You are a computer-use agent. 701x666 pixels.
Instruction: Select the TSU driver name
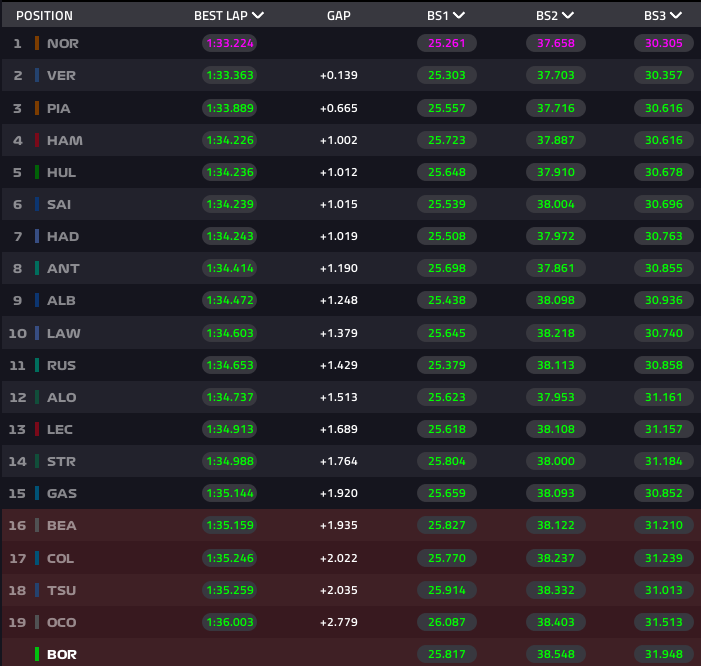pos(61,590)
